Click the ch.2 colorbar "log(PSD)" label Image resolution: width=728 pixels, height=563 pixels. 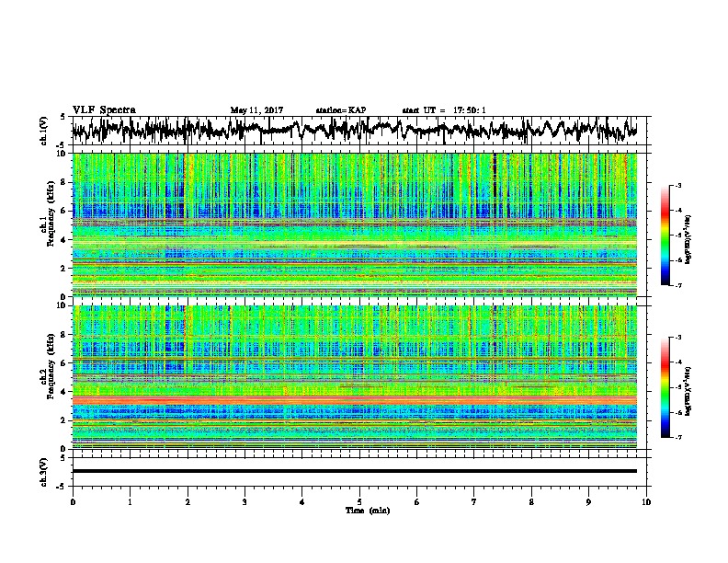pyautogui.click(x=688, y=391)
